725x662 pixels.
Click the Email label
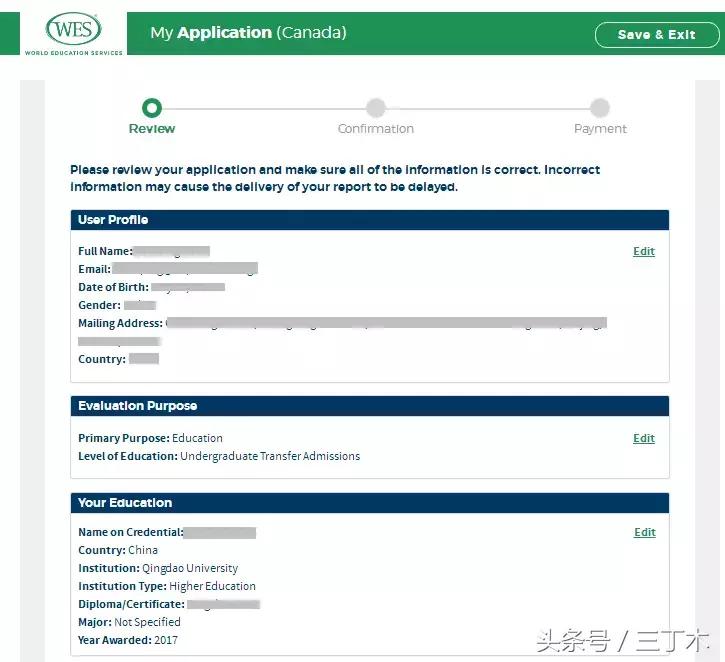point(94,269)
